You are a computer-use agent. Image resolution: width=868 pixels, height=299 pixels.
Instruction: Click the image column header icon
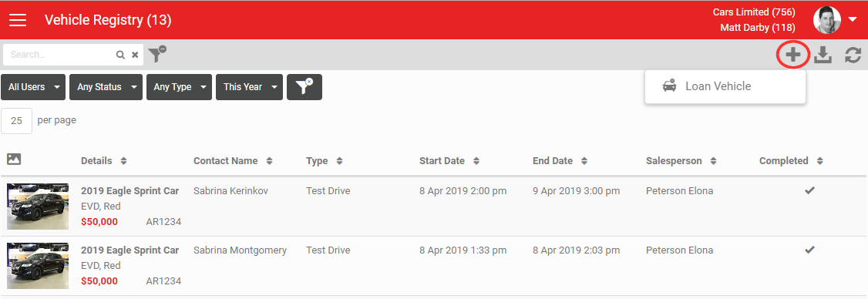14,160
